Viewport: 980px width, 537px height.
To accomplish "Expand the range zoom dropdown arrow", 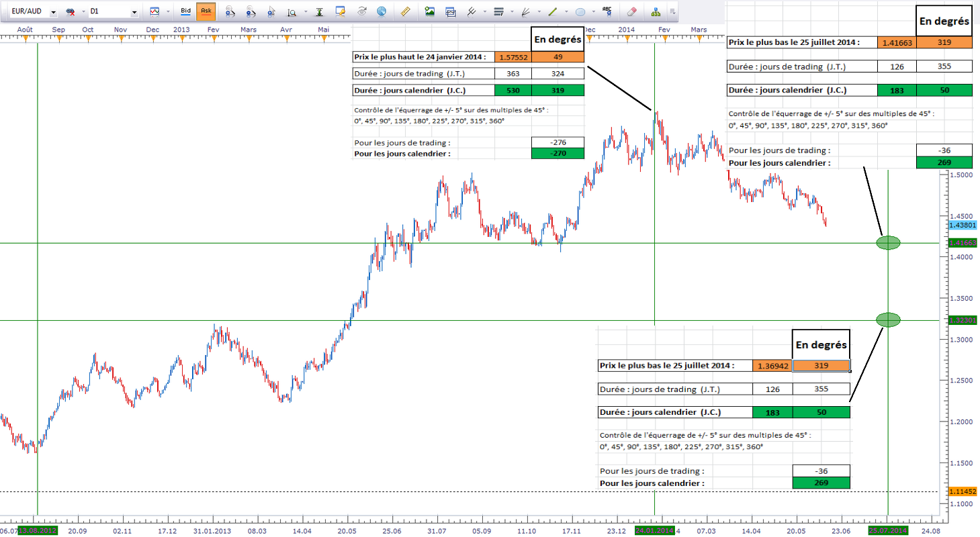I will tap(306, 12).
